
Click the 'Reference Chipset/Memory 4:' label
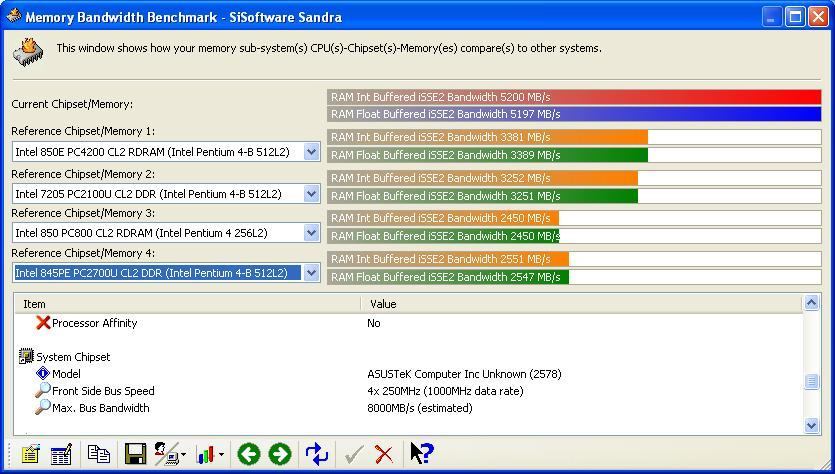coord(83,253)
